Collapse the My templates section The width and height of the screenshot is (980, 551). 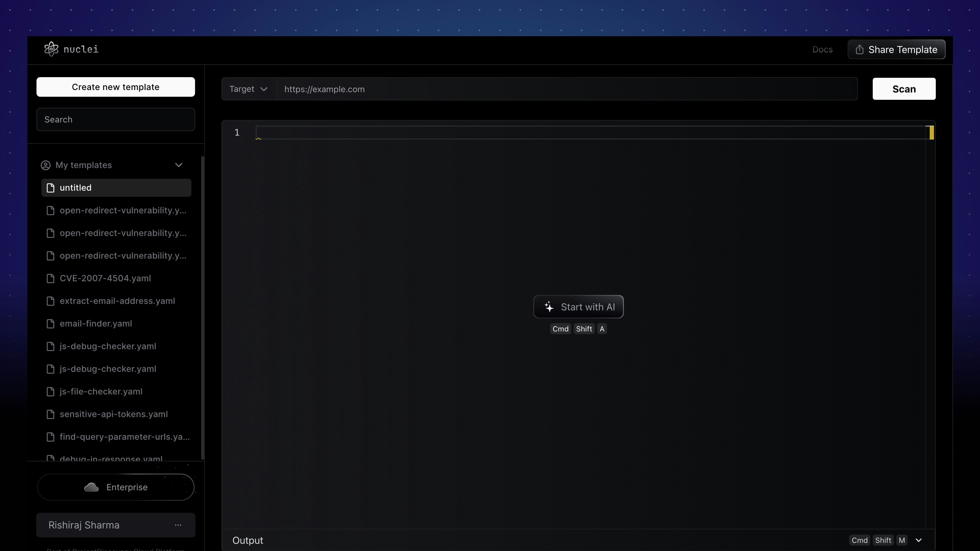click(179, 165)
